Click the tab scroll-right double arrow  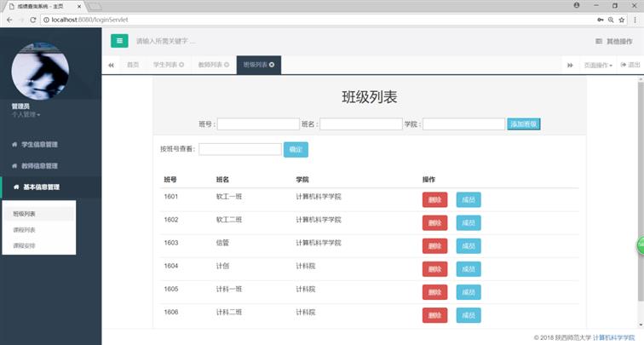pyautogui.click(x=570, y=65)
